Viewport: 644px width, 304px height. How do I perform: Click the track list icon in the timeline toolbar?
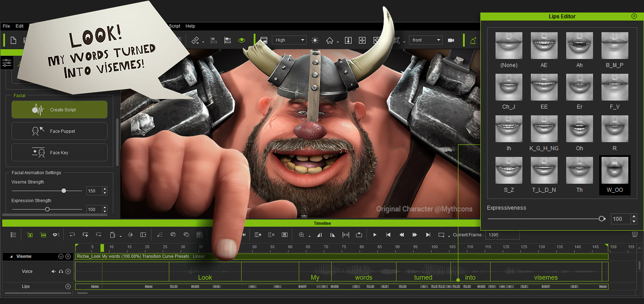(13, 234)
